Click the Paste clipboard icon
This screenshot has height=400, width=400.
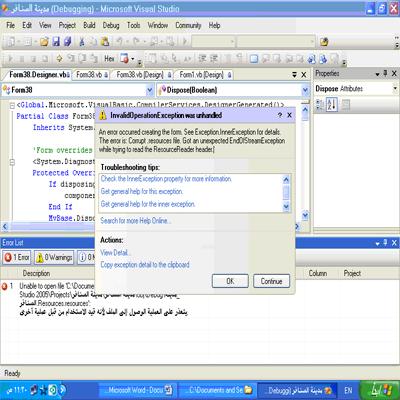tap(105, 42)
